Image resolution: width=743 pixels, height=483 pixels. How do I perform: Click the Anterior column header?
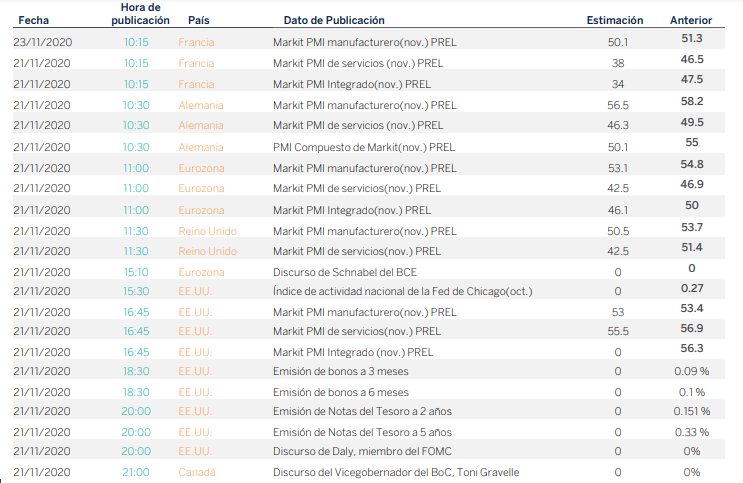pyautogui.click(x=691, y=20)
